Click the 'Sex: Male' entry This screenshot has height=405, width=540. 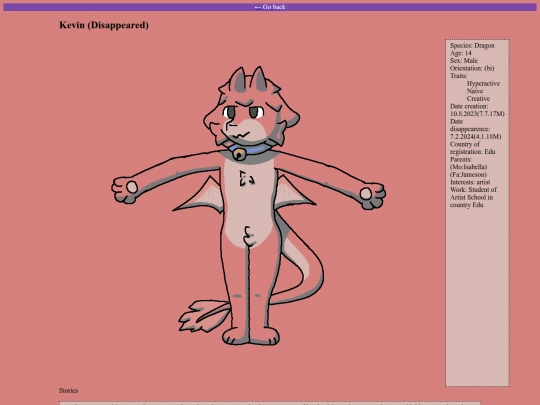464,61
